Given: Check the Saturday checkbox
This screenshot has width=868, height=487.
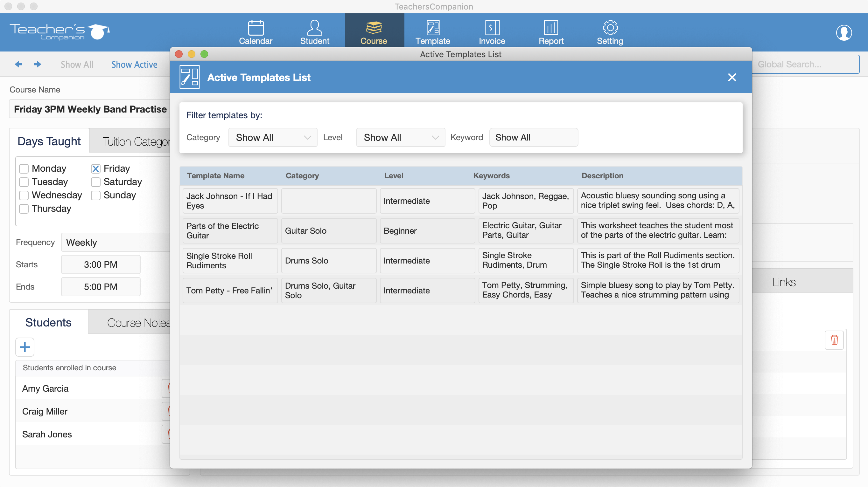Looking at the screenshot, I should [96, 182].
